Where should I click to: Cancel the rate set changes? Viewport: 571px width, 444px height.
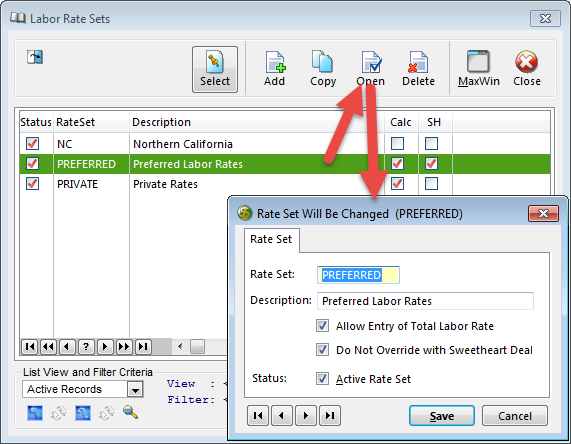coord(515,416)
